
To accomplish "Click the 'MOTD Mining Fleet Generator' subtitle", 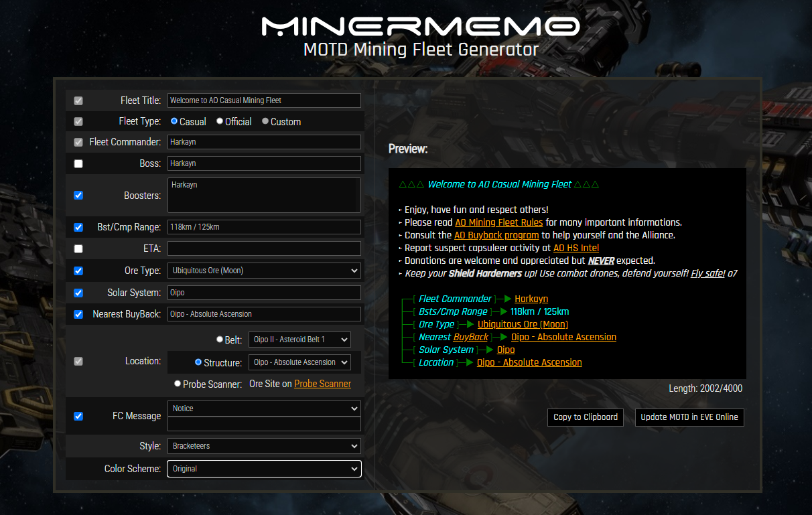I will [x=421, y=50].
